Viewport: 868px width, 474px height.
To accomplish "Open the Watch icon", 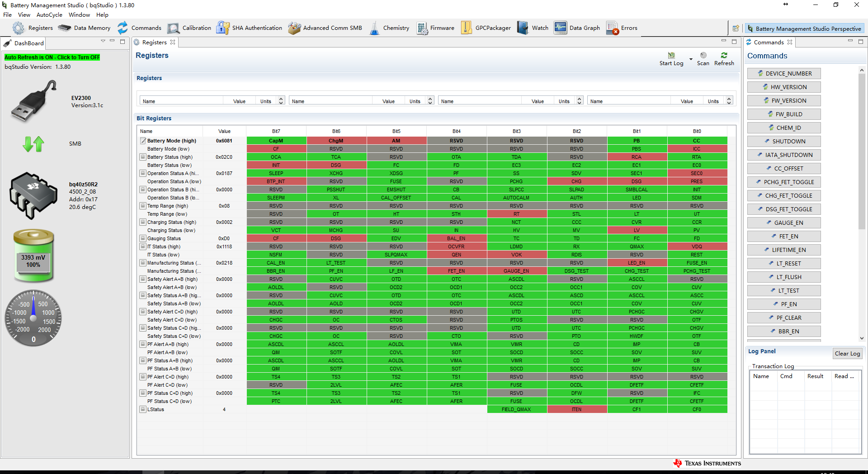I will pyautogui.click(x=523, y=28).
